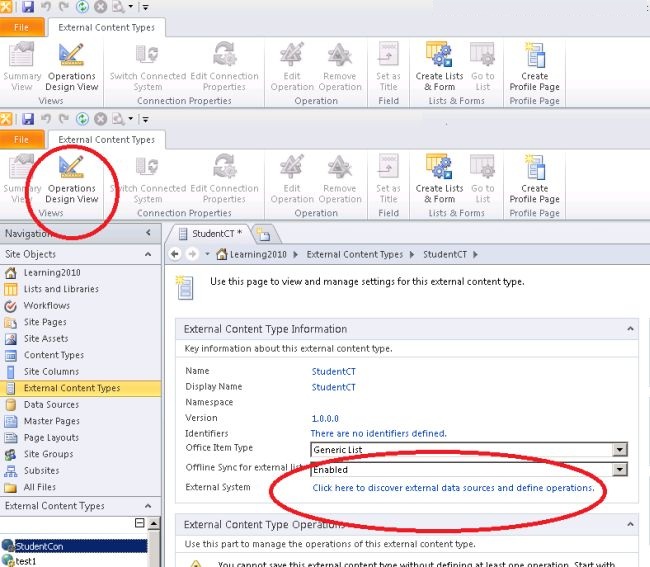Screen dimensions: 650x567
Task: Open Office Item Type dropdown
Action: click(619, 449)
